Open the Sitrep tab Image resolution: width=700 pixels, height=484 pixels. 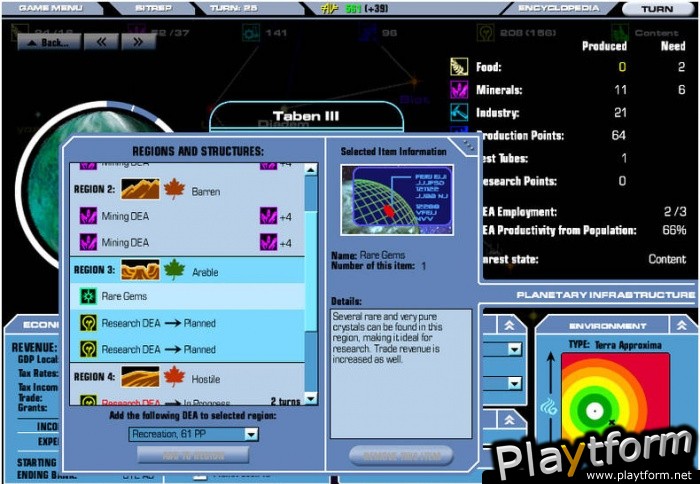pyautogui.click(x=153, y=8)
